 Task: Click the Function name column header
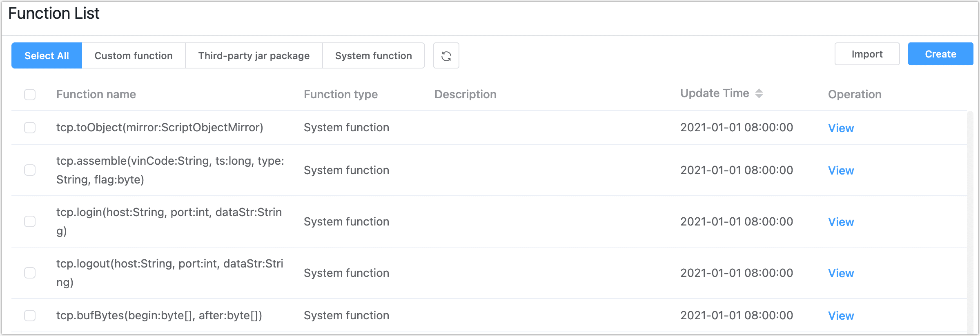pyautogui.click(x=96, y=94)
